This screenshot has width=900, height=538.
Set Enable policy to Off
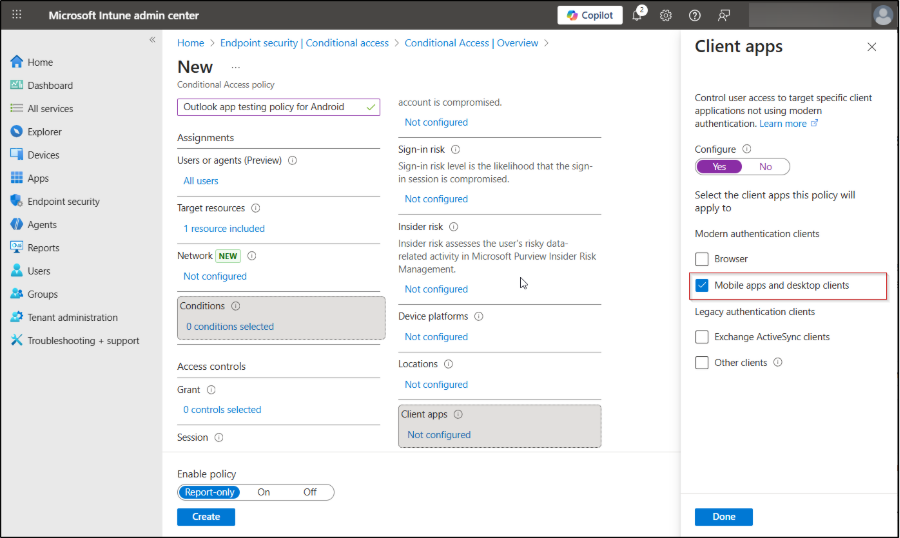(310, 493)
